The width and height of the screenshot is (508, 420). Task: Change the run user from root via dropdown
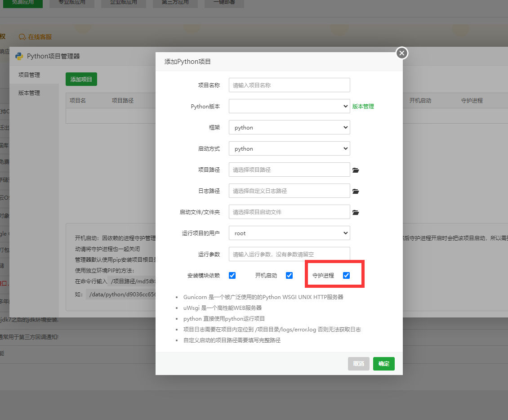(289, 233)
